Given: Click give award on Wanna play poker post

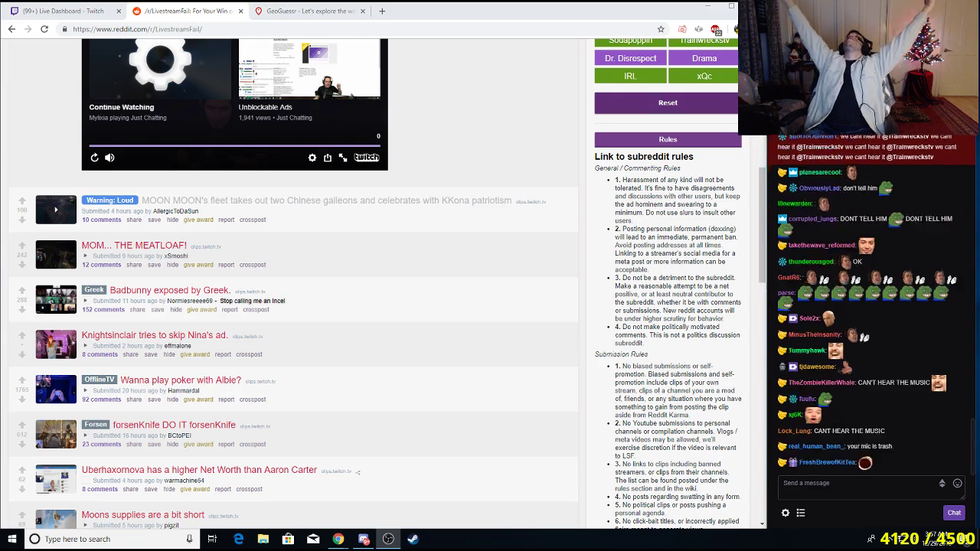Looking at the screenshot, I should (x=198, y=399).
